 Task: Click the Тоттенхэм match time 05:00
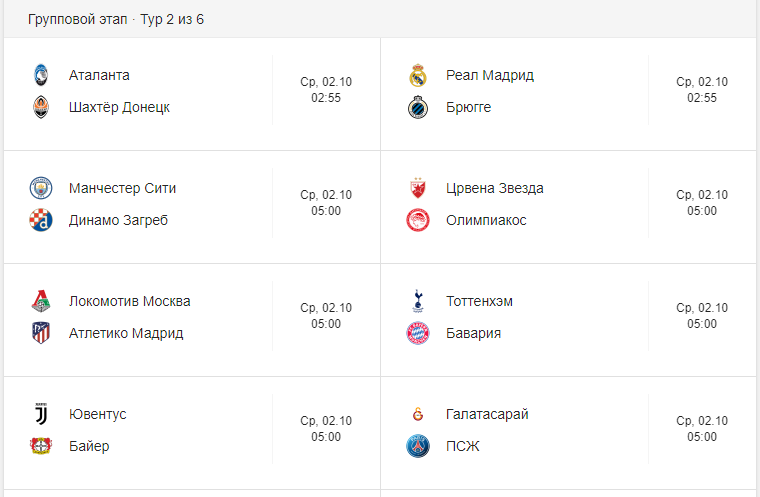click(x=702, y=324)
